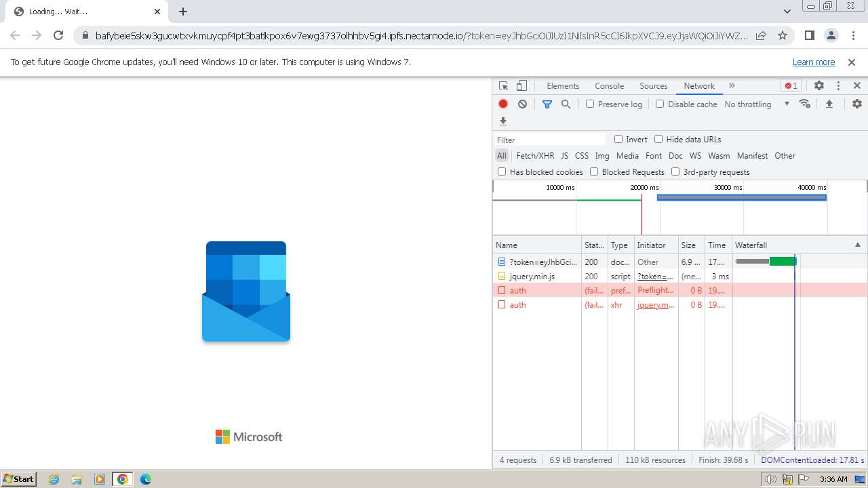Check Hide data URLs
Screen dimensions: 868x488
658,139
